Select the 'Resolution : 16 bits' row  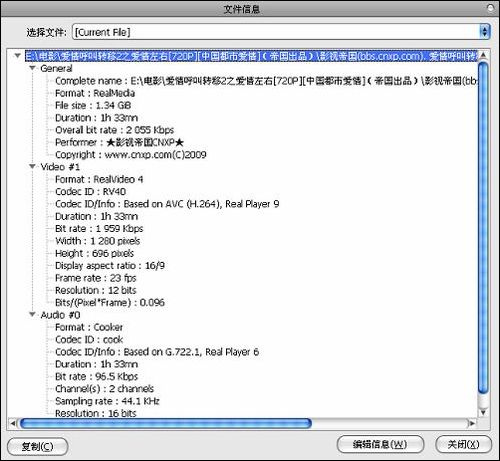click(x=96, y=413)
